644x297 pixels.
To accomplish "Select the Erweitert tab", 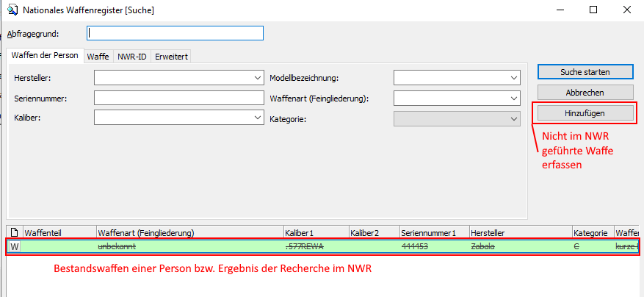I will (170, 56).
